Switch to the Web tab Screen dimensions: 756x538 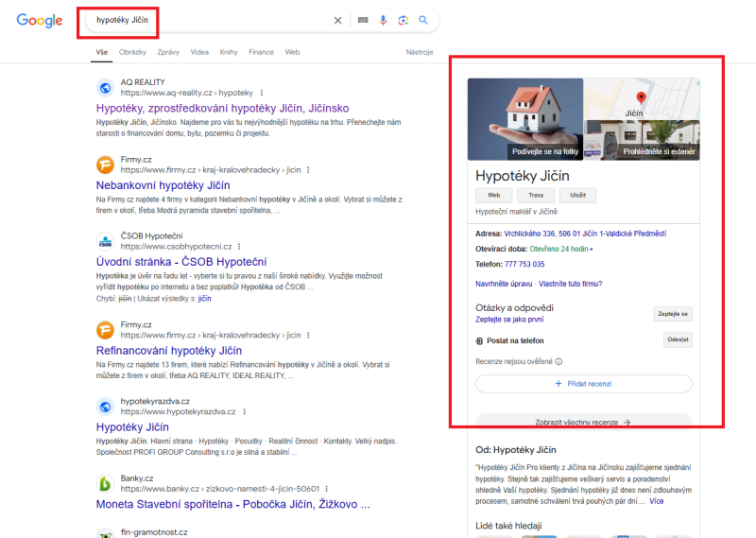[x=292, y=52]
